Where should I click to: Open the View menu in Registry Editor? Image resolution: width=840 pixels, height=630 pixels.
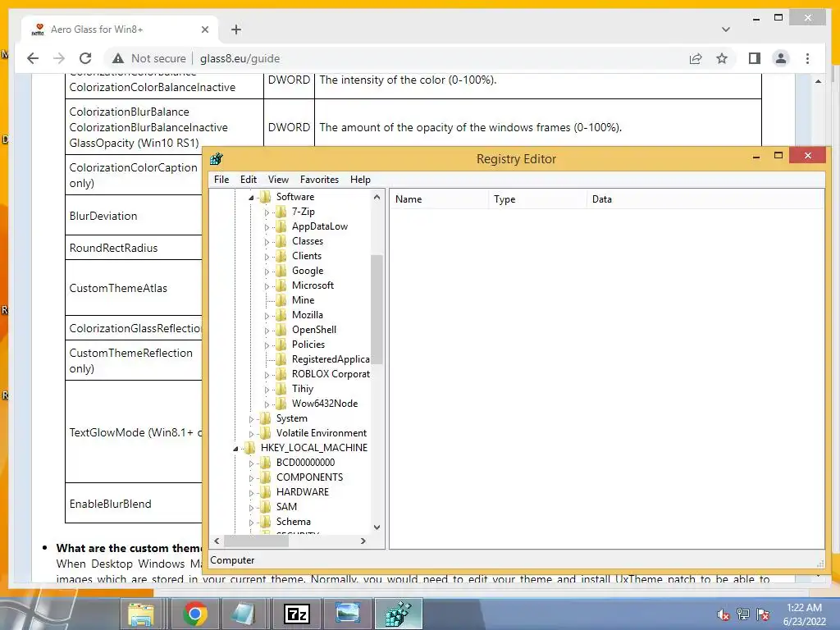click(x=278, y=180)
